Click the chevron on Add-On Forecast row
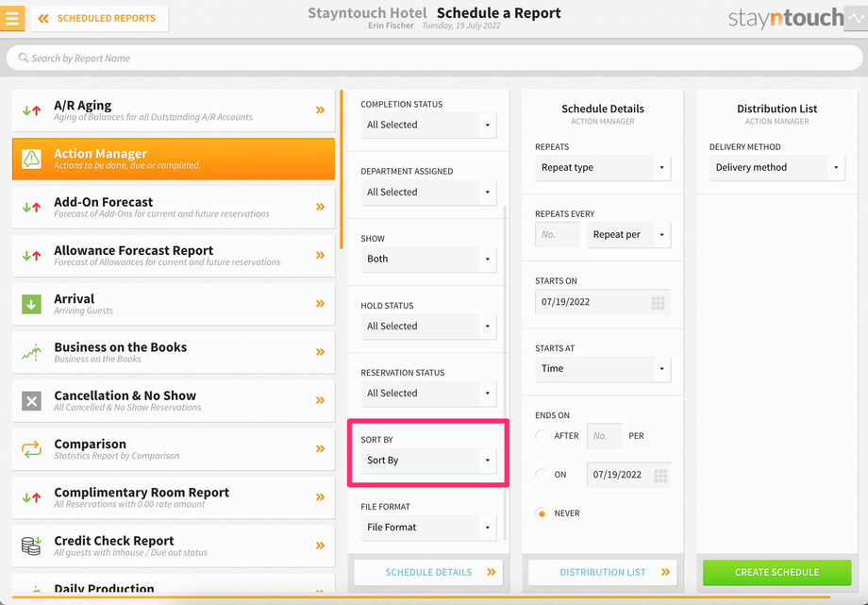The height and width of the screenshot is (605, 868). 320,208
